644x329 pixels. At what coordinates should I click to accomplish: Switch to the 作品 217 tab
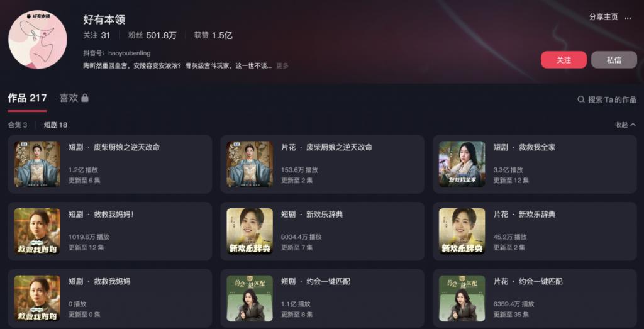coord(27,98)
